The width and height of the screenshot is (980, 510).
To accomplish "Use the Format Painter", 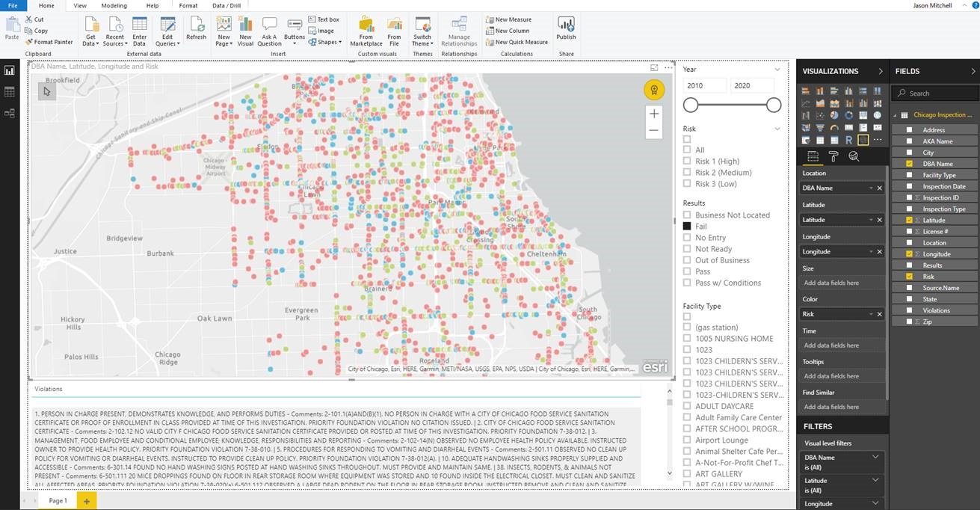I will click(49, 42).
